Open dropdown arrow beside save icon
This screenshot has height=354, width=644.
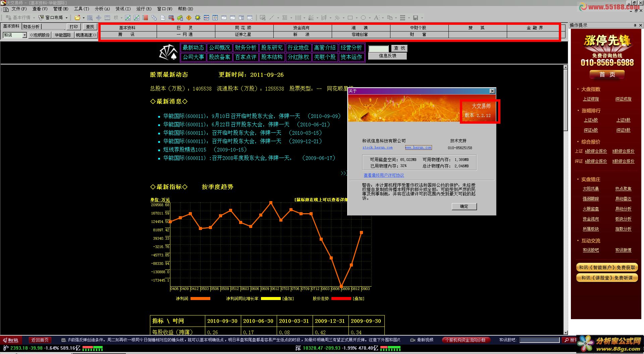(422, 18)
